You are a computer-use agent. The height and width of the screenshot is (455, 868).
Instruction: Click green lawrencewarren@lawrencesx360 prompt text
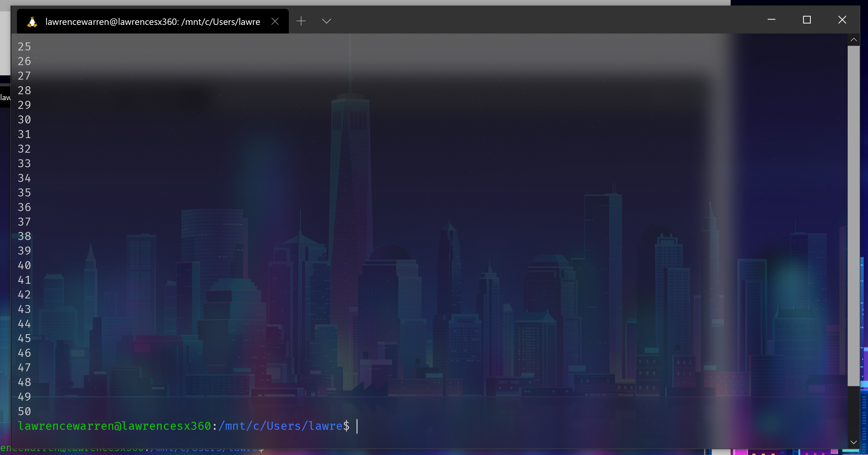(x=114, y=426)
